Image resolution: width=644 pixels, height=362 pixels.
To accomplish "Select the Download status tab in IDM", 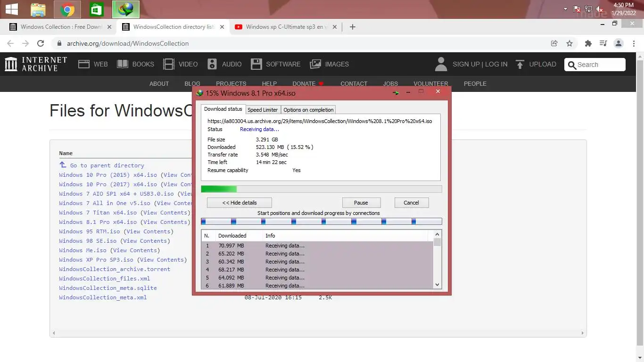I will [223, 109].
